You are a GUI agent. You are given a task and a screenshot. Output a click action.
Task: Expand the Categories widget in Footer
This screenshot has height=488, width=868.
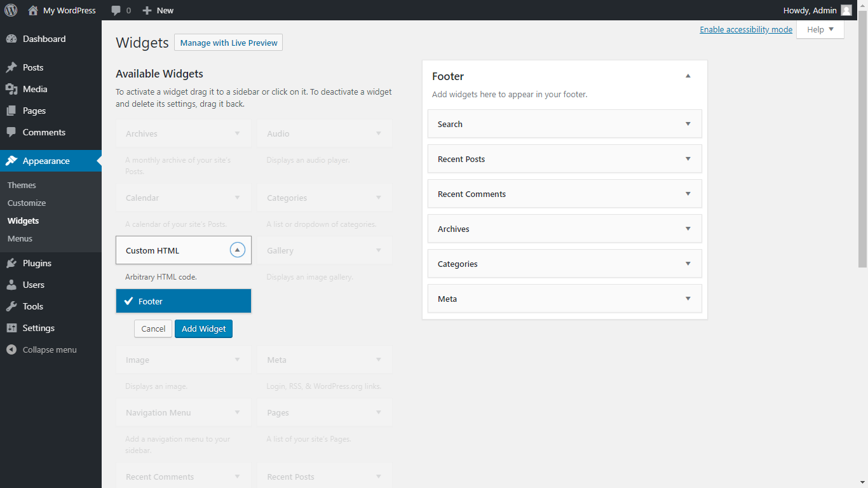688,264
